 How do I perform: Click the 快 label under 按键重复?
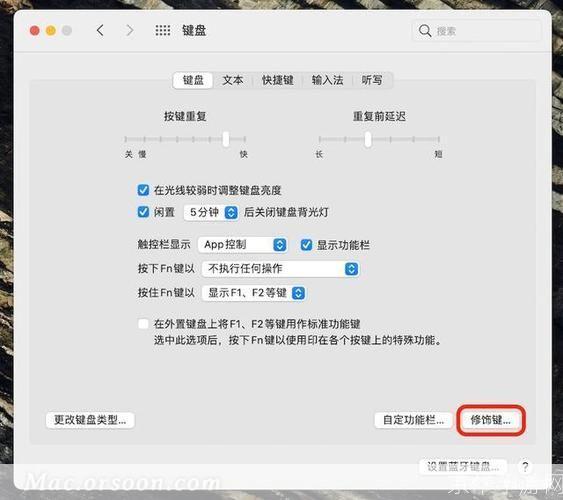tap(244, 154)
